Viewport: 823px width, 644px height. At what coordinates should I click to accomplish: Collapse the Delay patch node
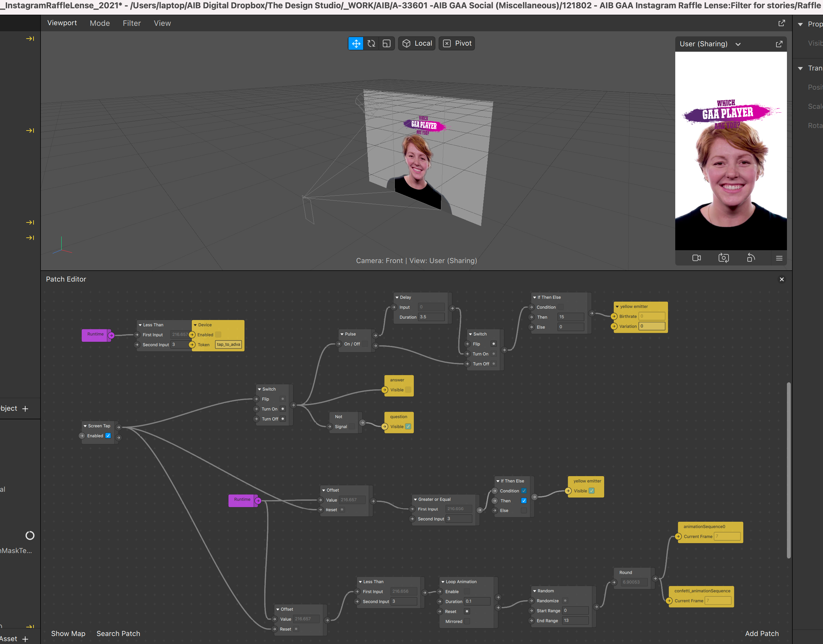point(397,297)
